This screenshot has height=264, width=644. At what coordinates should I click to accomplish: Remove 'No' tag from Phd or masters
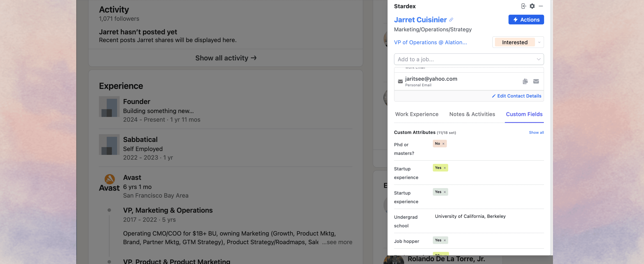443,144
